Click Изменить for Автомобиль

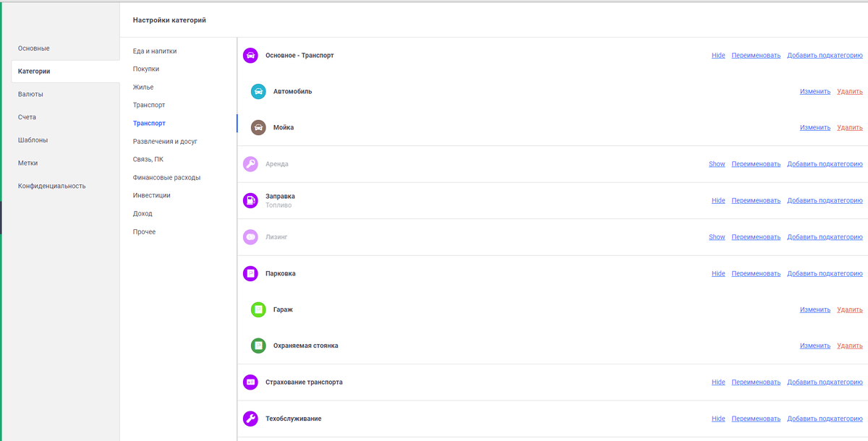point(815,91)
